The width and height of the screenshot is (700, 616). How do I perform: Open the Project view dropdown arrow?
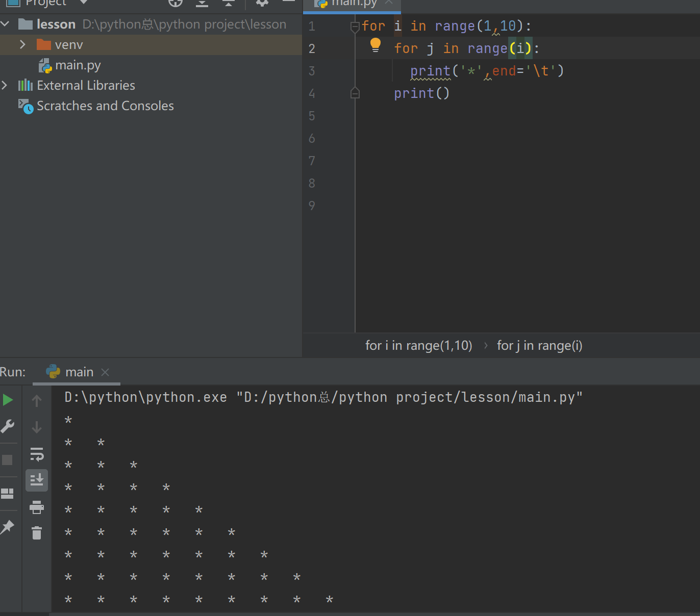pyautogui.click(x=84, y=2)
